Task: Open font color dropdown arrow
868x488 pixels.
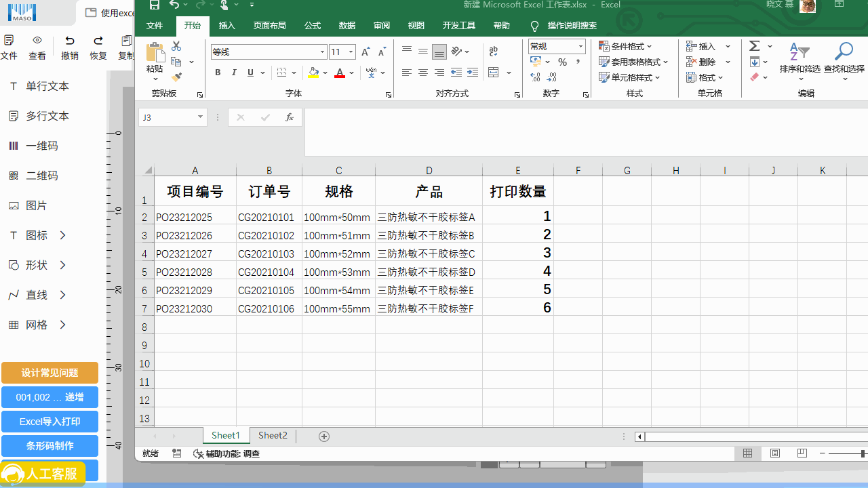Action: point(352,73)
